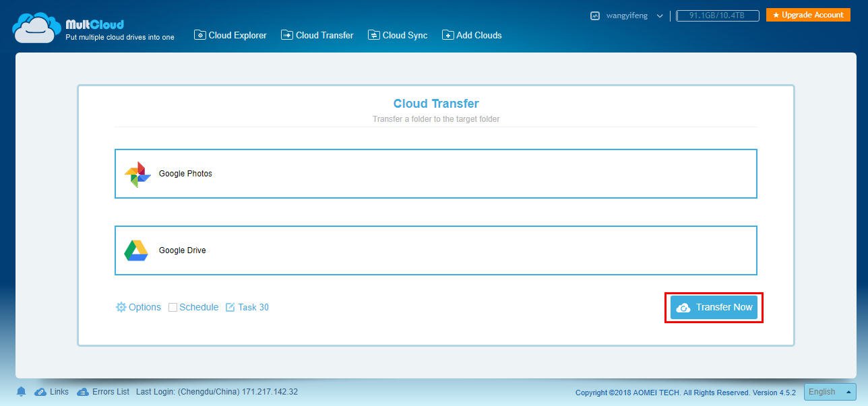Click the Task 30 edit icon
This screenshot has height=406, width=868.
pos(230,307)
